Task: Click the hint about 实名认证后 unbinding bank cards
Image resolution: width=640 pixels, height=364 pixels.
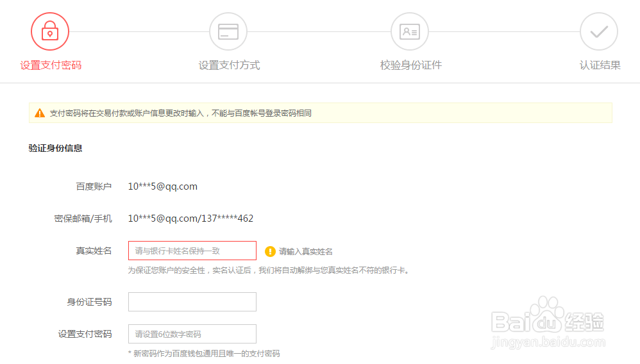Action: coord(269,270)
